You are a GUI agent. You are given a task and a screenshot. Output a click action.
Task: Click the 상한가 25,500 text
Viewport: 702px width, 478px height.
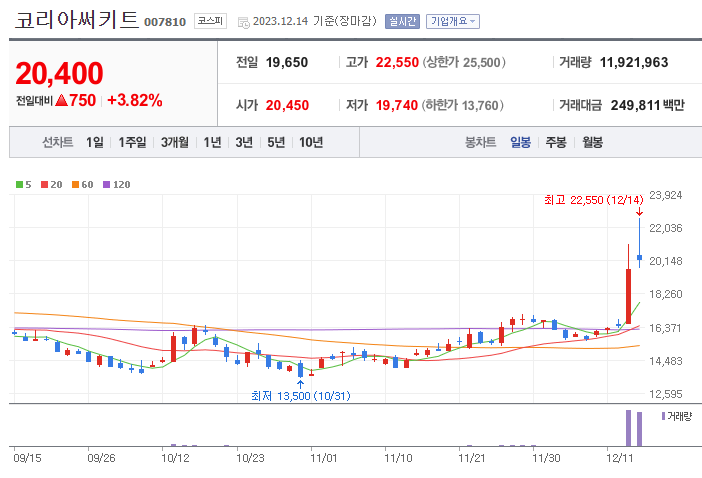click(464, 62)
